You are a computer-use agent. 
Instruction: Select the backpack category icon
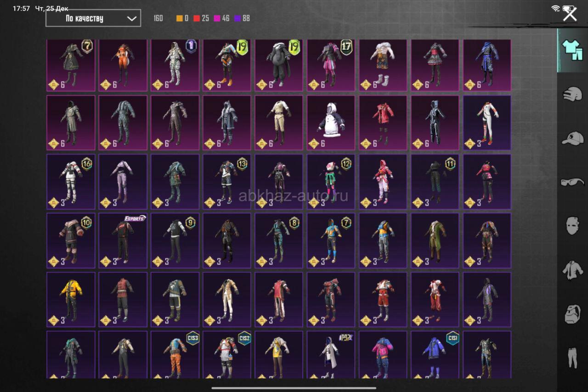pyautogui.click(x=572, y=314)
